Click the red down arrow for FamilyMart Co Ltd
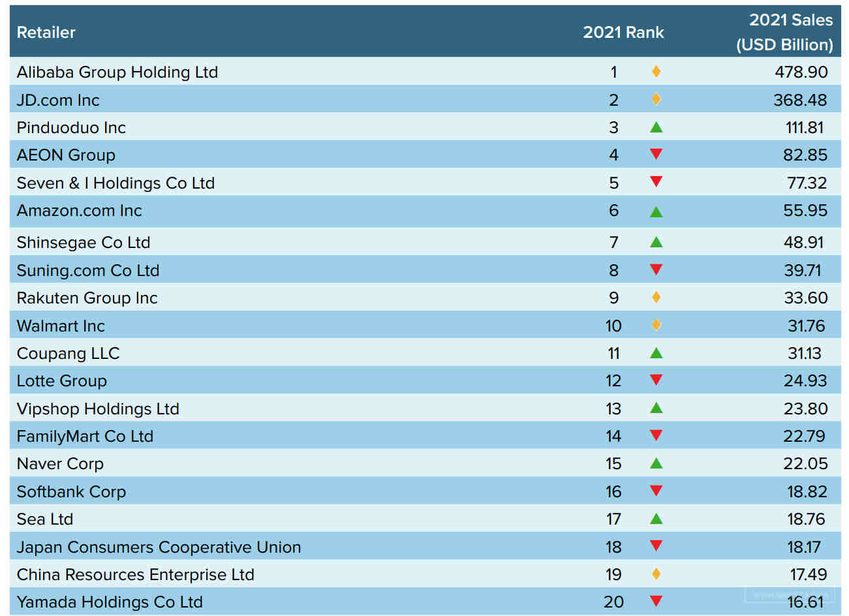This screenshot has width=849, height=616. coord(656,435)
